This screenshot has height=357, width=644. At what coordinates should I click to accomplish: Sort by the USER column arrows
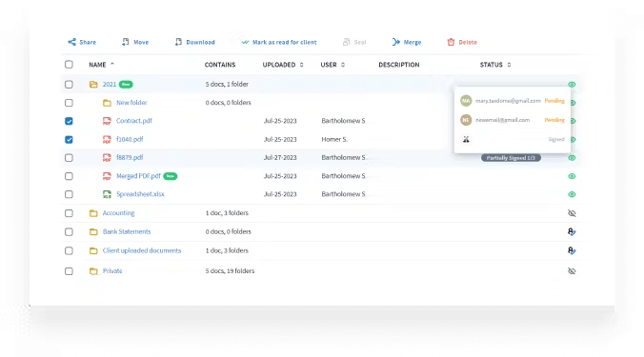pos(343,65)
